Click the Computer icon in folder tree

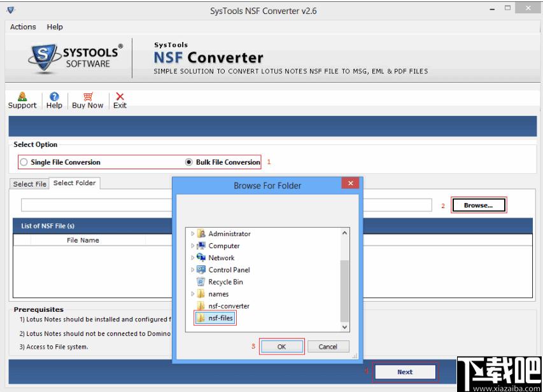(201, 246)
